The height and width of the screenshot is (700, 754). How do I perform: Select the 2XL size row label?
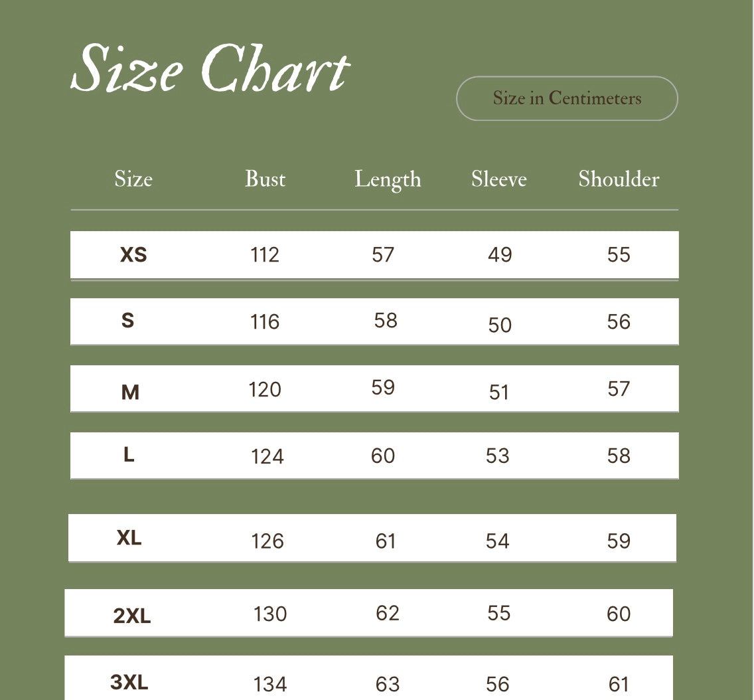(132, 616)
